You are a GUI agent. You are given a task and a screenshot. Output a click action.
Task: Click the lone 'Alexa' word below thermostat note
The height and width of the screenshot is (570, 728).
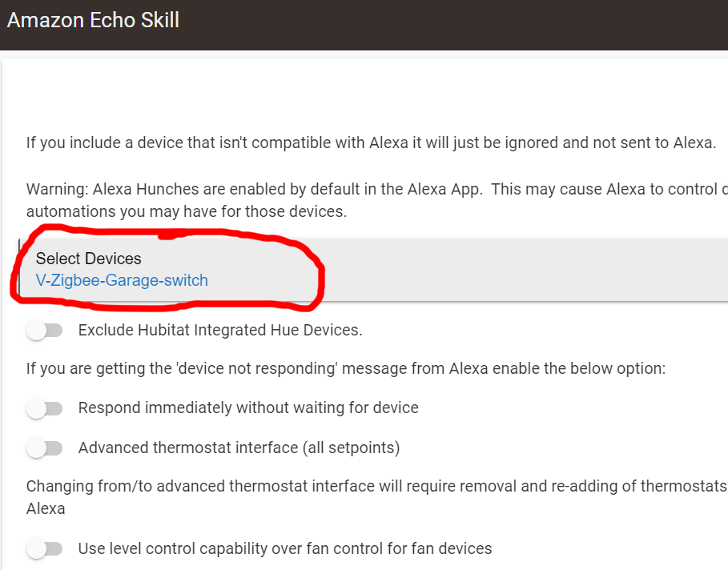tap(46, 508)
